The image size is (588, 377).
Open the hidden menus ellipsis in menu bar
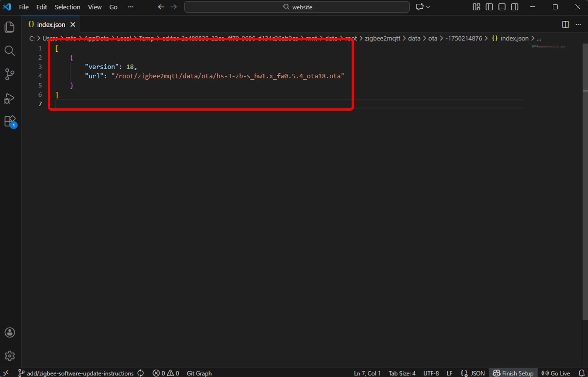point(131,7)
